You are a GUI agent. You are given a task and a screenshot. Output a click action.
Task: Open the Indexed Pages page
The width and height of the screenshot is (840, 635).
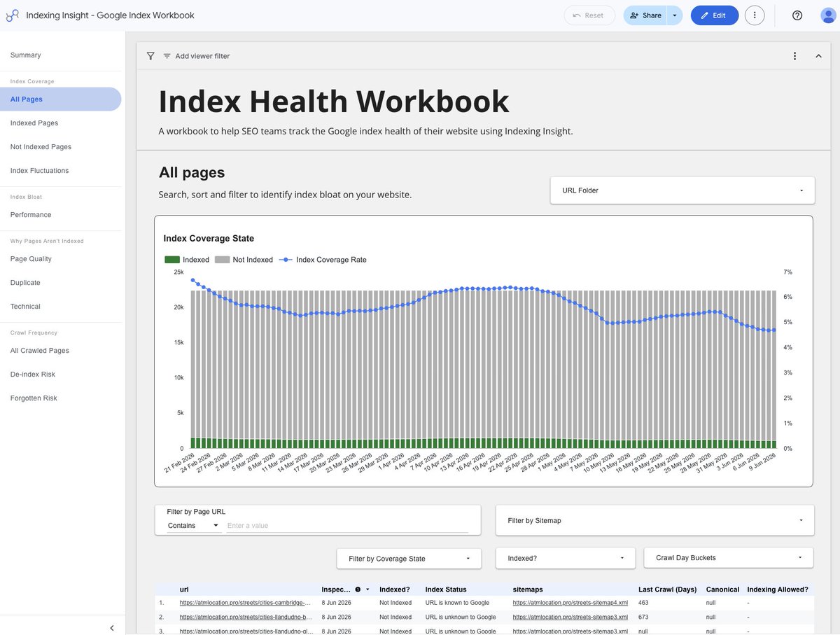[34, 123]
